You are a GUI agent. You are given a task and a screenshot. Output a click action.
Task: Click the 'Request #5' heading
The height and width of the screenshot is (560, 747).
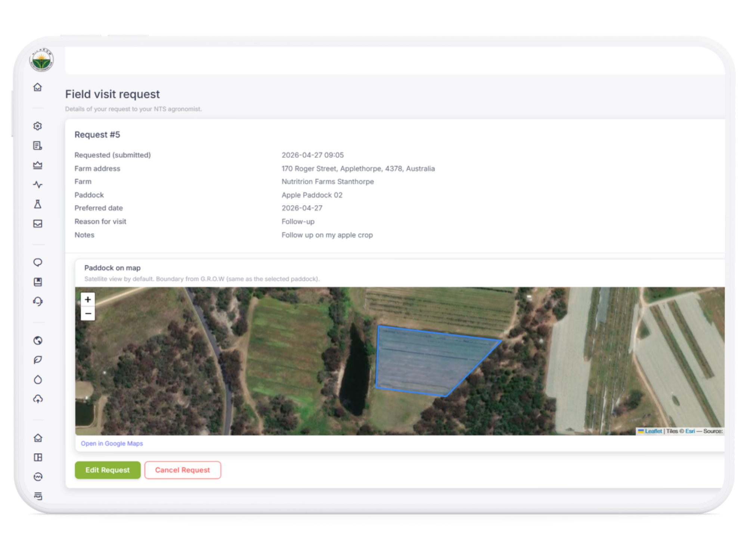coord(97,134)
